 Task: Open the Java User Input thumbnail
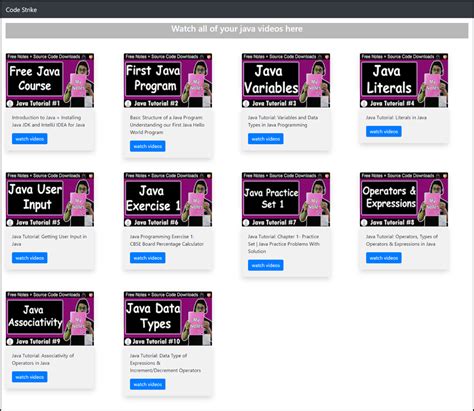click(x=50, y=199)
